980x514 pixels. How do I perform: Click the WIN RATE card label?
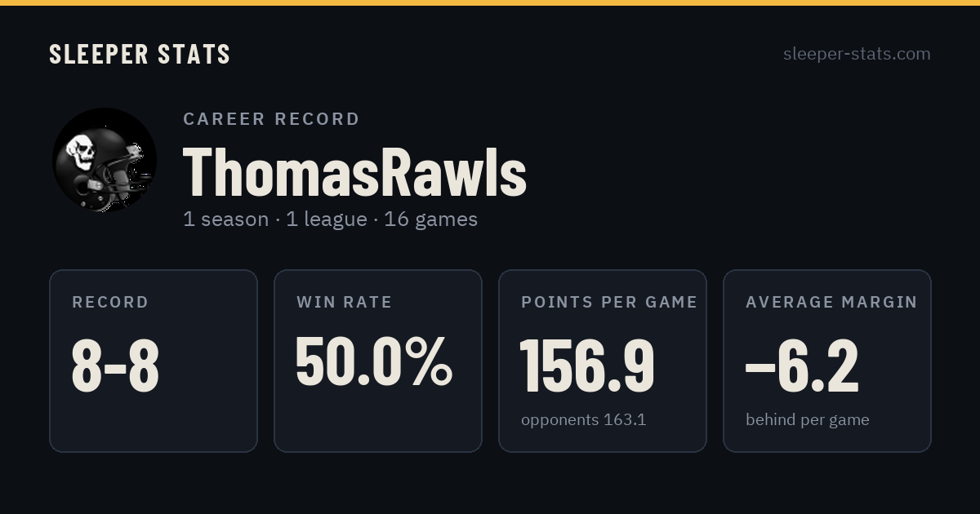click(345, 303)
